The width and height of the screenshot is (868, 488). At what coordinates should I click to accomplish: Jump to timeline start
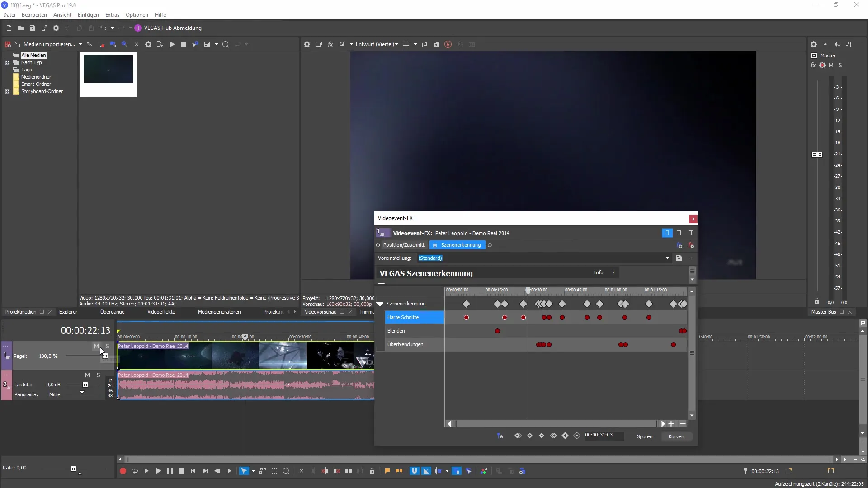(x=193, y=471)
